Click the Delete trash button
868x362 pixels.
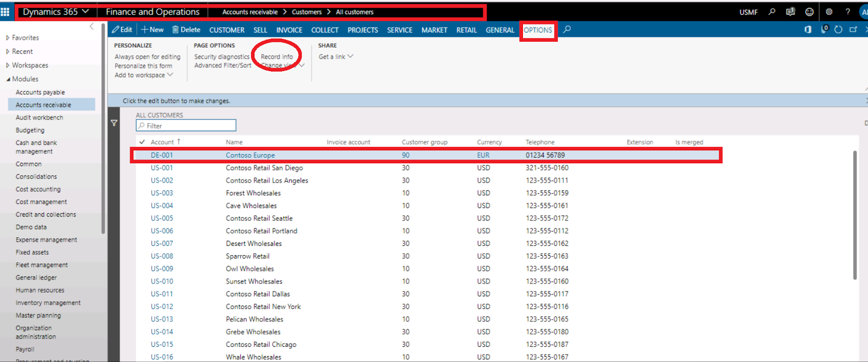point(186,29)
